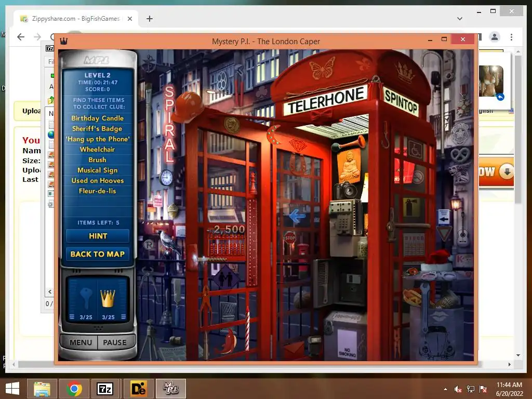Click the STOP sign in booth
Screen dimensions: 532x399
[x=290, y=237]
